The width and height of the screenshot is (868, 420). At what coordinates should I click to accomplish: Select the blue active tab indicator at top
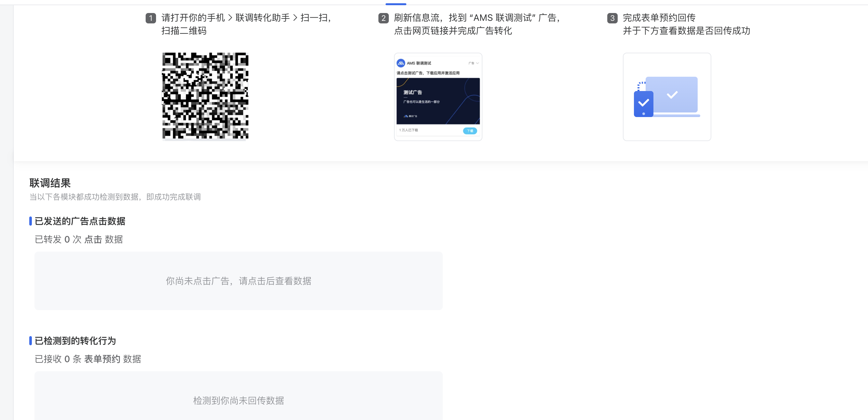pos(396,4)
